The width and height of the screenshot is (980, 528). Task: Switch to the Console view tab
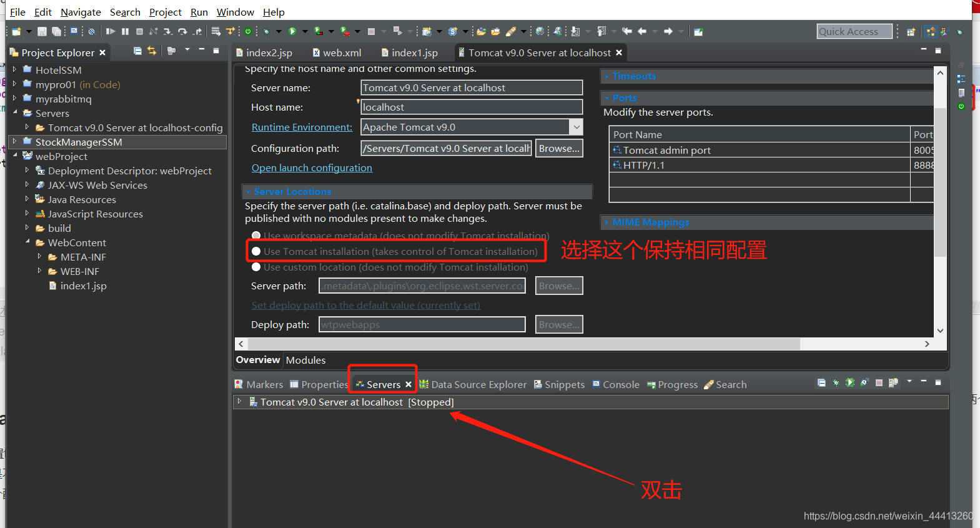(x=616, y=384)
